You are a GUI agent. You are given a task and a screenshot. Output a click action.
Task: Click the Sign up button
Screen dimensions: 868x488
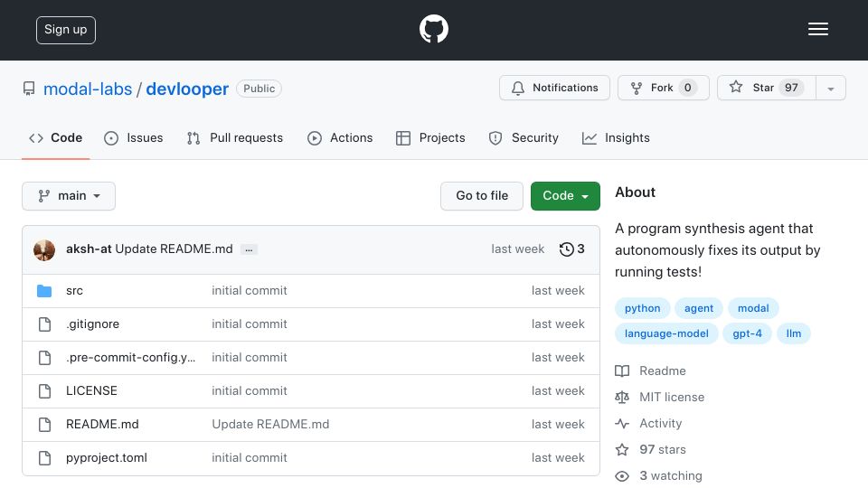[x=66, y=30]
